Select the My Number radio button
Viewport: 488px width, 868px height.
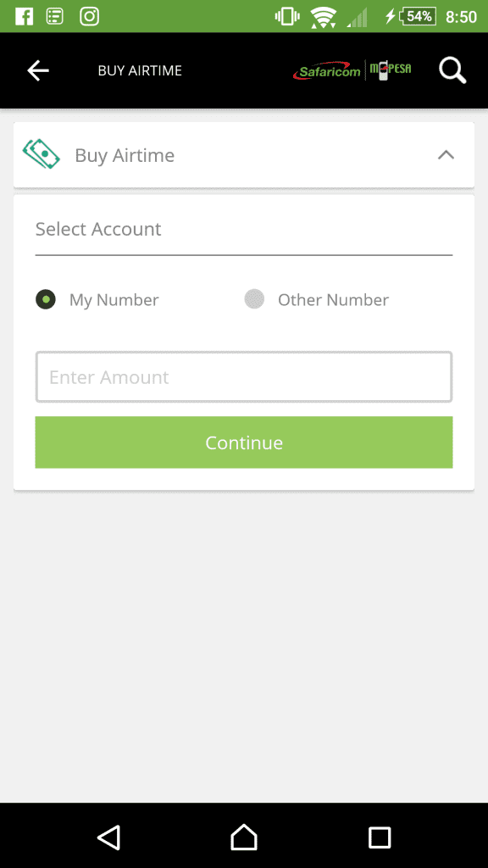click(46, 299)
